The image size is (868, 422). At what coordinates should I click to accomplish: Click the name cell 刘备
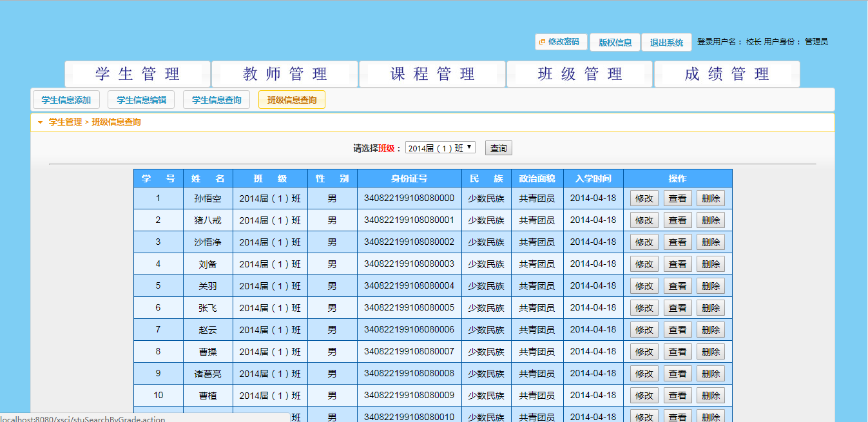point(207,264)
